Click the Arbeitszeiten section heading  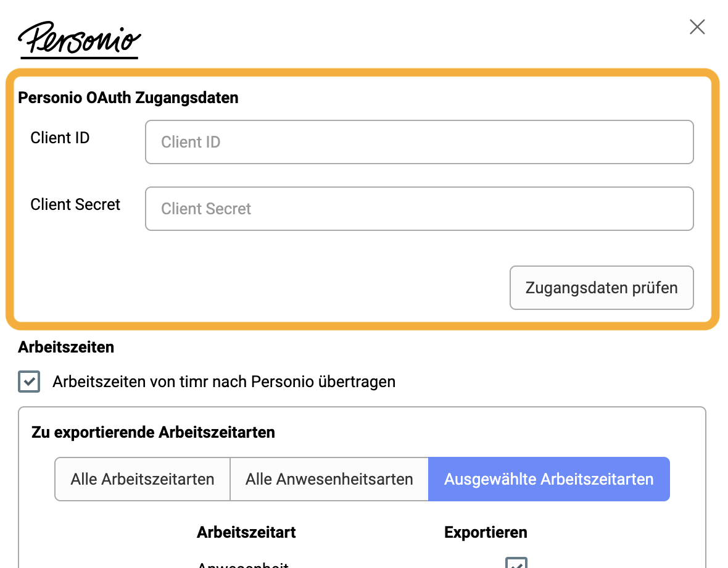(66, 347)
